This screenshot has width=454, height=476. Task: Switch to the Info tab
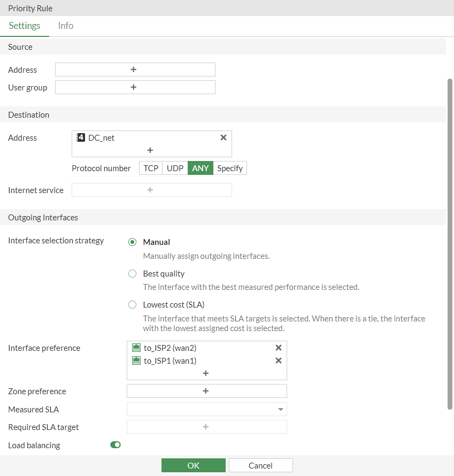tap(66, 26)
